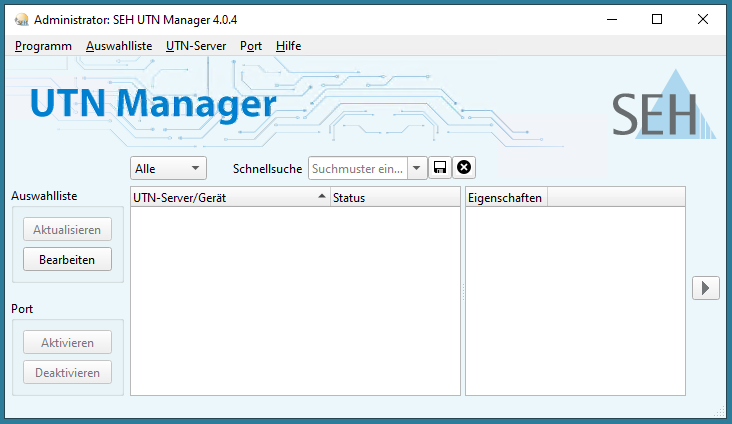This screenshot has width=732, height=424.
Task: Minimize the UTN Manager window
Action: click(612, 20)
